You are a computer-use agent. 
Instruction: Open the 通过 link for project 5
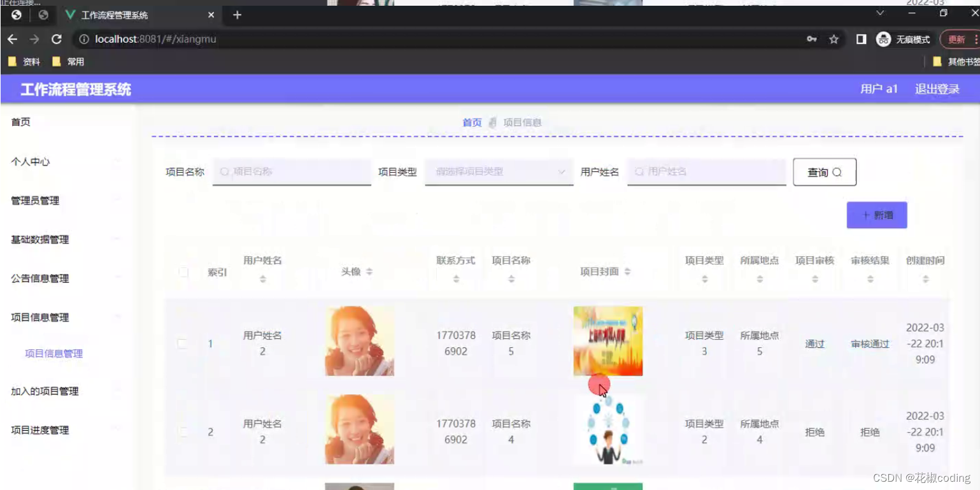pyautogui.click(x=814, y=343)
